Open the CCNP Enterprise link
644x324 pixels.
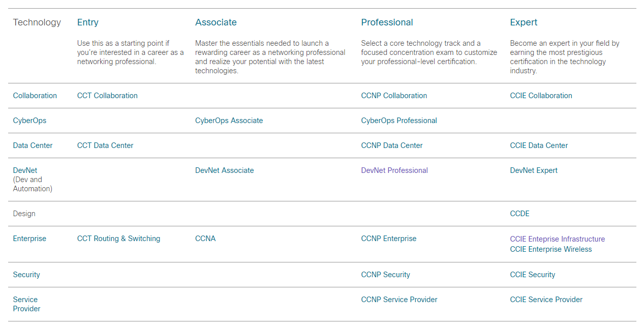pos(389,239)
